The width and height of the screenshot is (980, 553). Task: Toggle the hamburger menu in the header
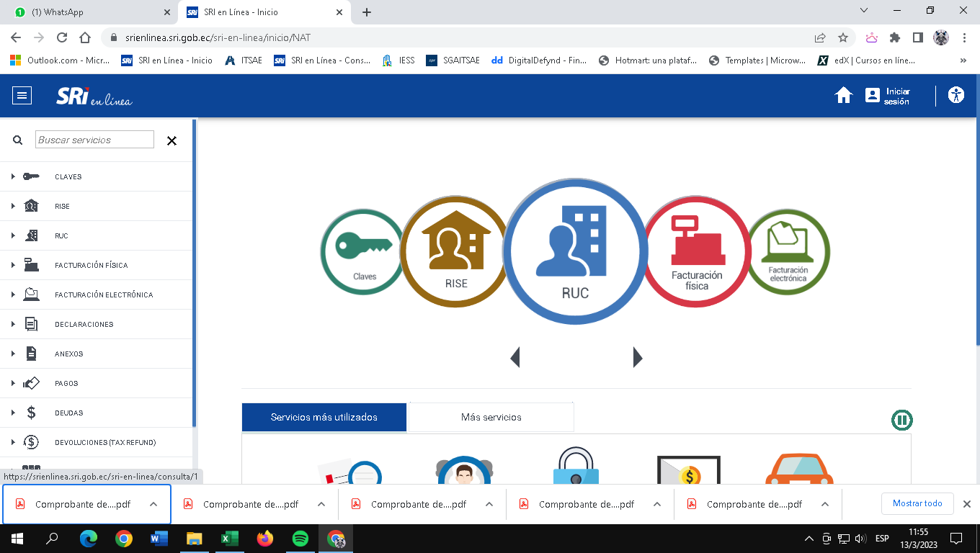point(22,95)
